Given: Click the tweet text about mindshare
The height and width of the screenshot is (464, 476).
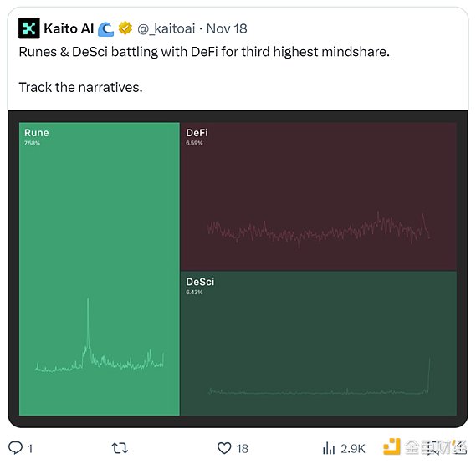Looking at the screenshot, I should [x=204, y=52].
